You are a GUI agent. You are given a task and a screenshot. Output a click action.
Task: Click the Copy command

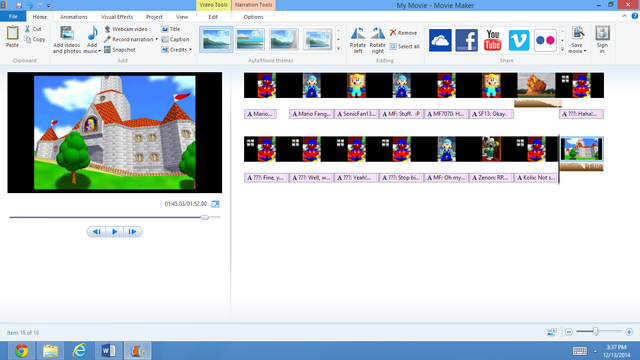(x=35, y=40)
